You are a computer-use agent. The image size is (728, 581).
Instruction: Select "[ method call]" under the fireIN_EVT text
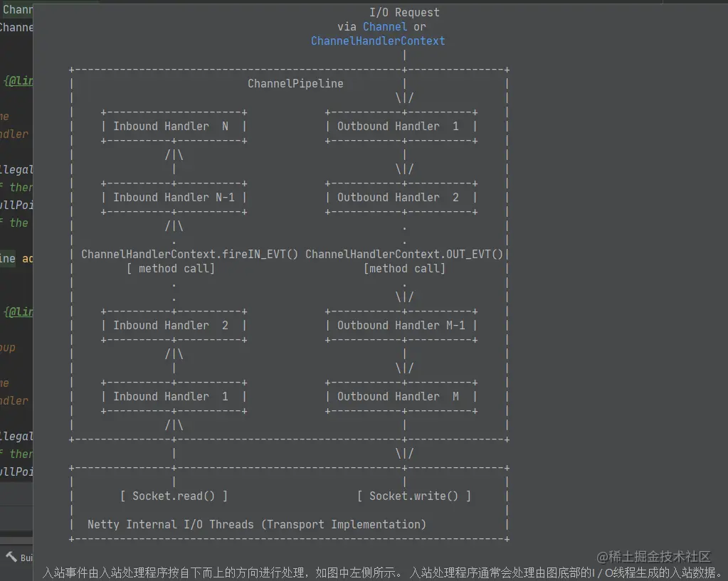tap(171, 268)
